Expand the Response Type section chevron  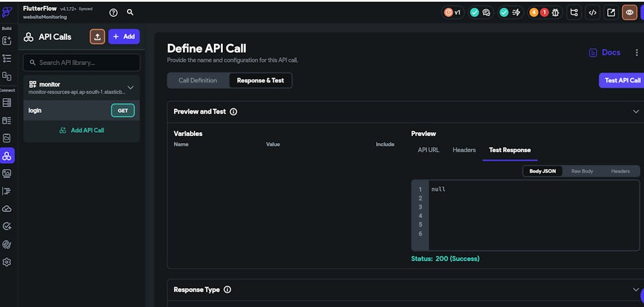point(636,290)
